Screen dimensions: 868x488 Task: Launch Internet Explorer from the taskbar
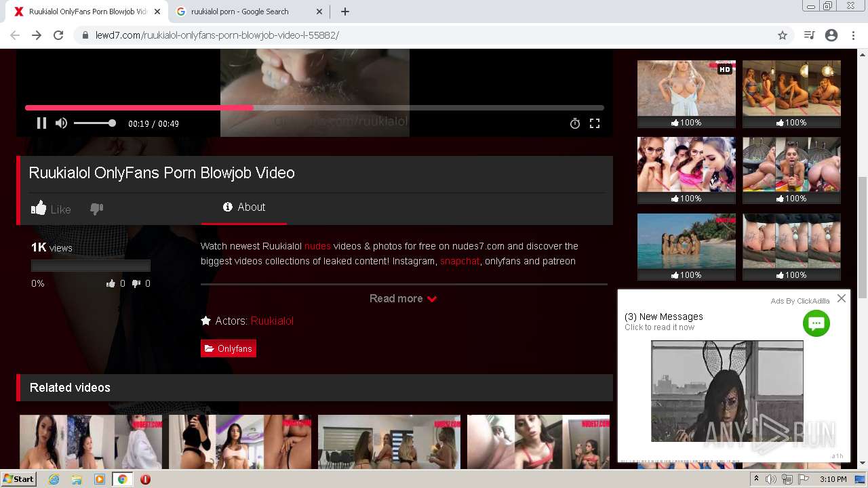54,479
